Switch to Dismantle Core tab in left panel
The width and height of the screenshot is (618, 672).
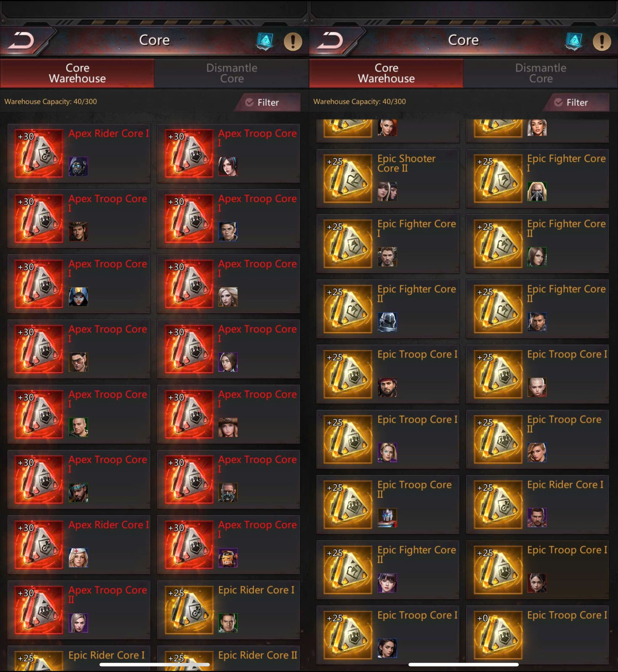click(231, 73)
